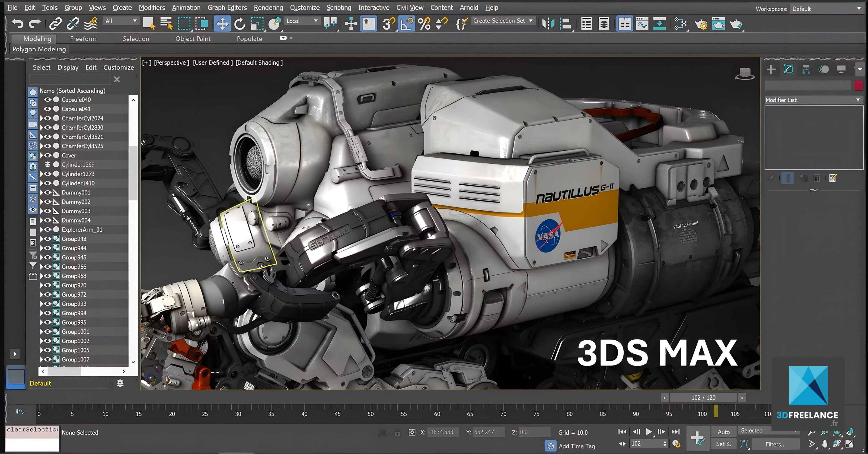
Task: Toggle the Angle Snap tool
Action: click(406, 24)
